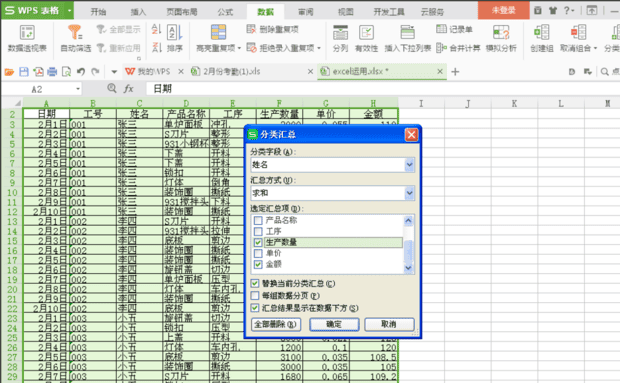Viewport: 620px width, 383px height.
Task: Click the open folder icon in quick toolbar
Action: [9, 72]
